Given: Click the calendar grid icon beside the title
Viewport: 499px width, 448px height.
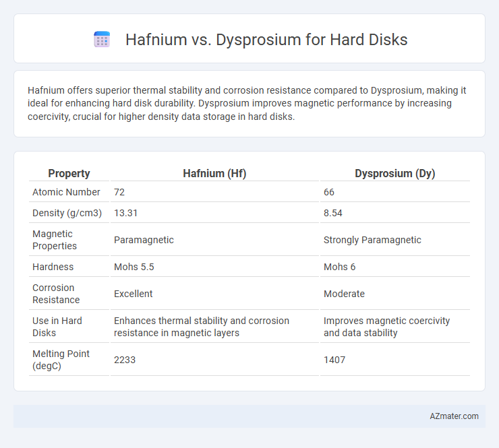Looking at the screenshot, I should [102, 40].
